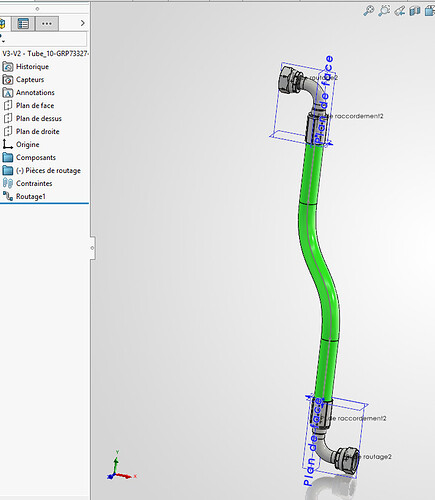The height and width of the screenshot is (500, 435).
Task: Click the Capteurs sensor folder icon
Action: coord(8,80)
